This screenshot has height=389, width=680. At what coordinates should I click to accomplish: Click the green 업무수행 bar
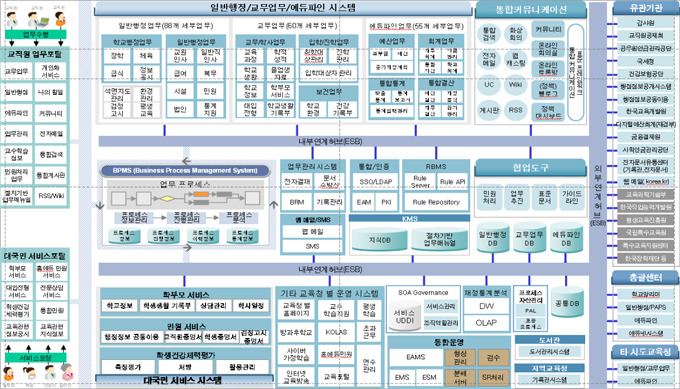coord(36,34)
